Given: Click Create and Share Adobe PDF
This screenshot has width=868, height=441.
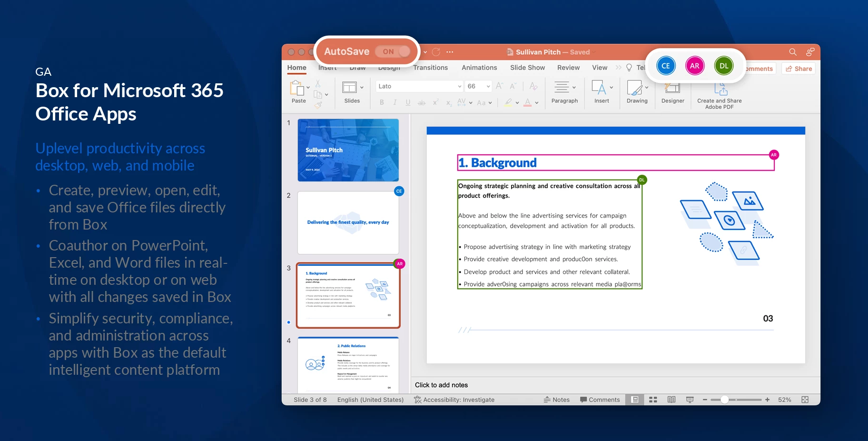Looking at the screenshot, I should 720,96.
